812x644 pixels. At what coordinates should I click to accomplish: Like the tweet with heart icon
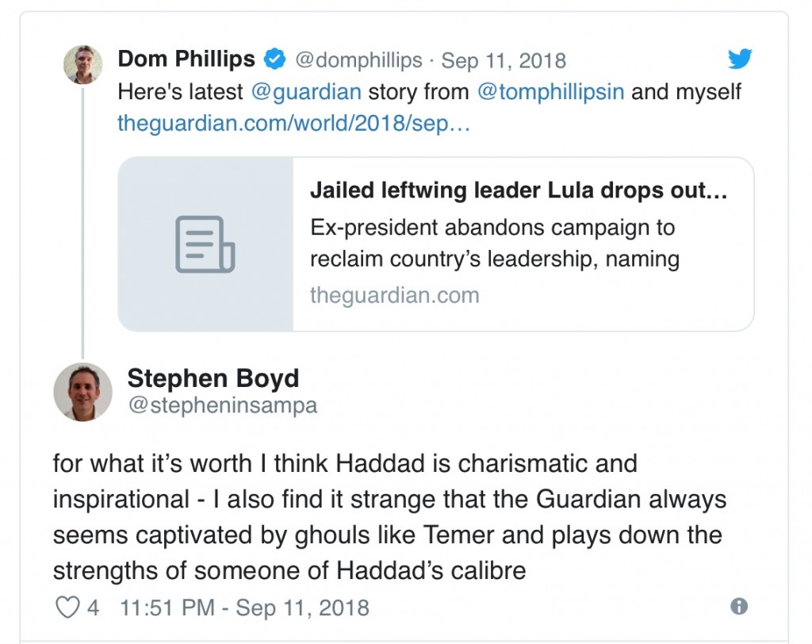pos(67,608)
